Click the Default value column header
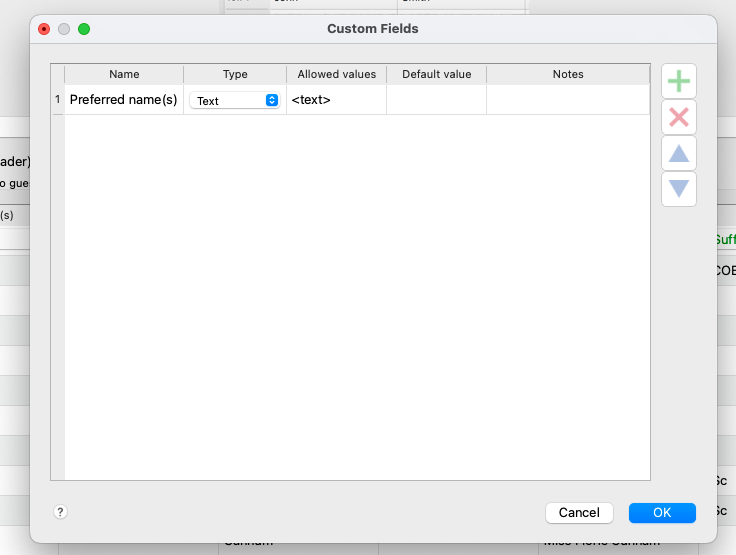Screen dimensions: 736x555 [x=436, y=74]
